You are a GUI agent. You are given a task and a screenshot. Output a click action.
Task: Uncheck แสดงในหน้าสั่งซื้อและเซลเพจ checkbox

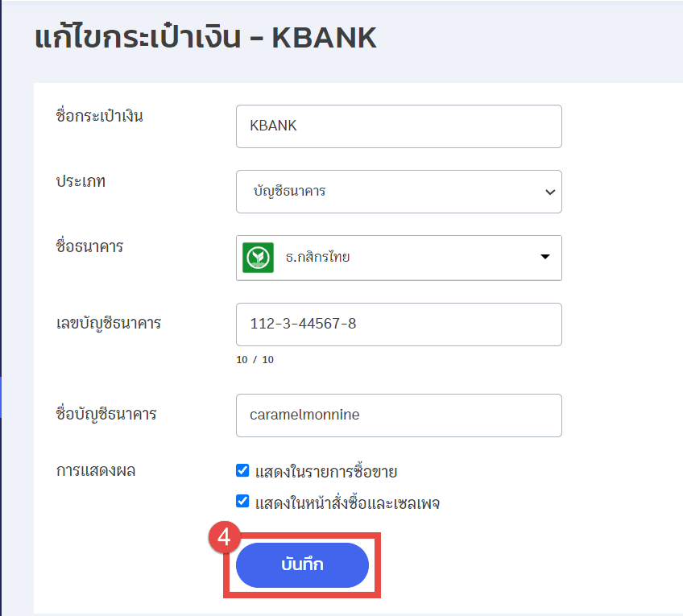(242, 502)
